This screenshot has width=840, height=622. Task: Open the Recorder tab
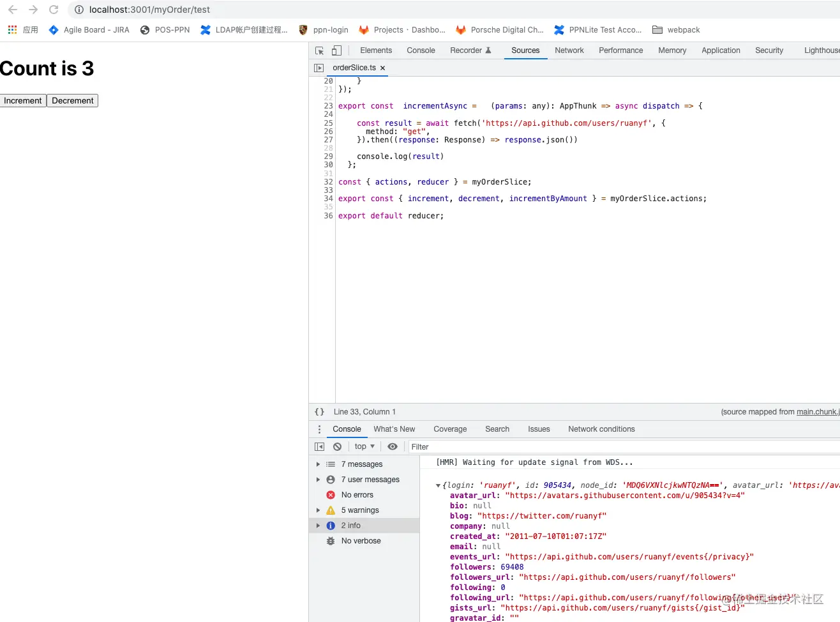[x=470, y=50]
